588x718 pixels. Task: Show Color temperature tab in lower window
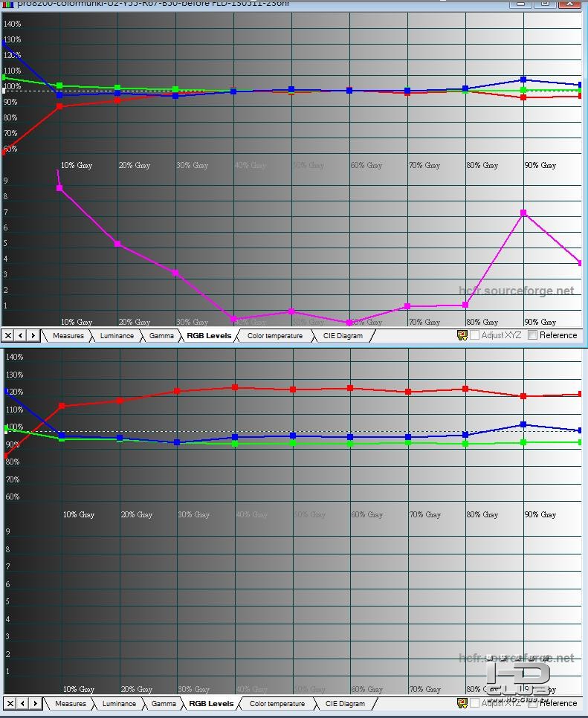[x=277, y=703]
